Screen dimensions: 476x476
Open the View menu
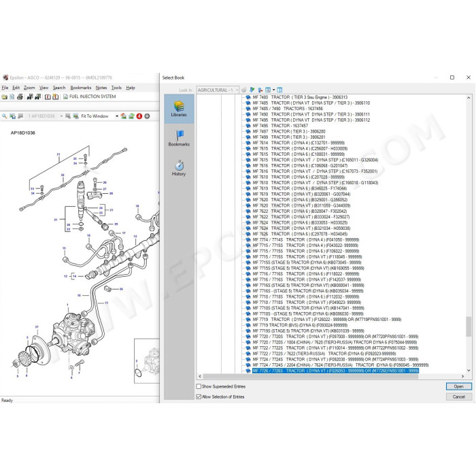(x=44, y=88)
